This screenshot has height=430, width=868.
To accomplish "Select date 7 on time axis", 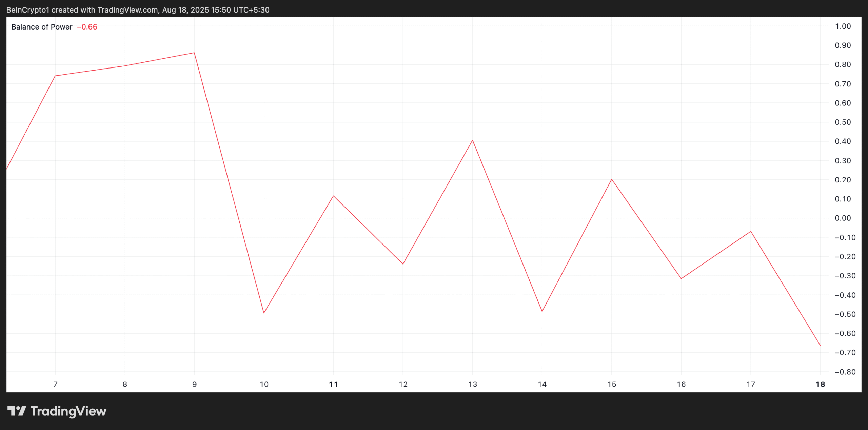I will coord(55,384).
